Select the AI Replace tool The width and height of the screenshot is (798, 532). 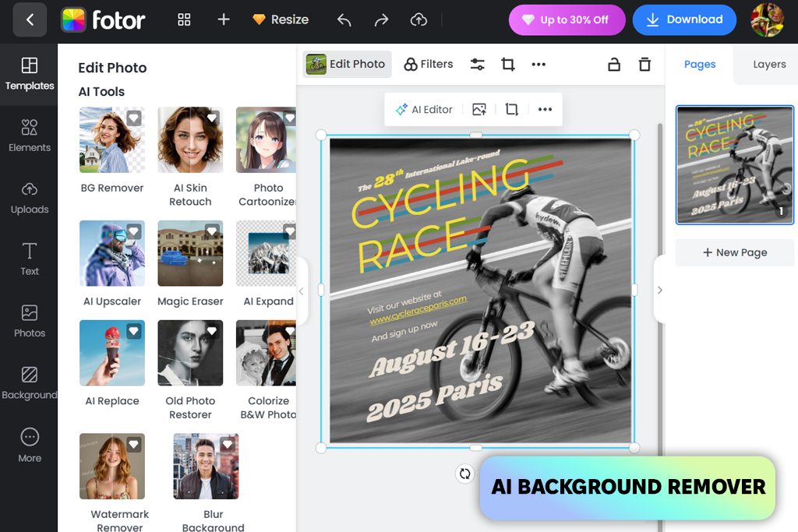click(112, 363)
